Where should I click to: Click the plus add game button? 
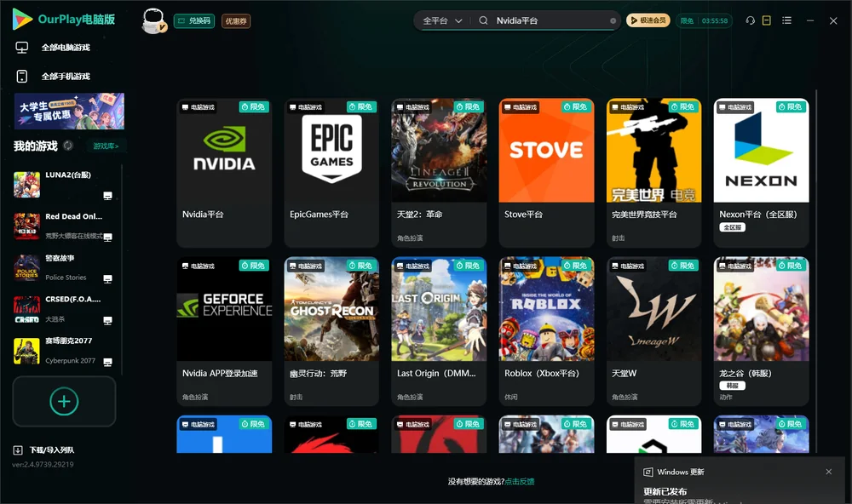64,401
